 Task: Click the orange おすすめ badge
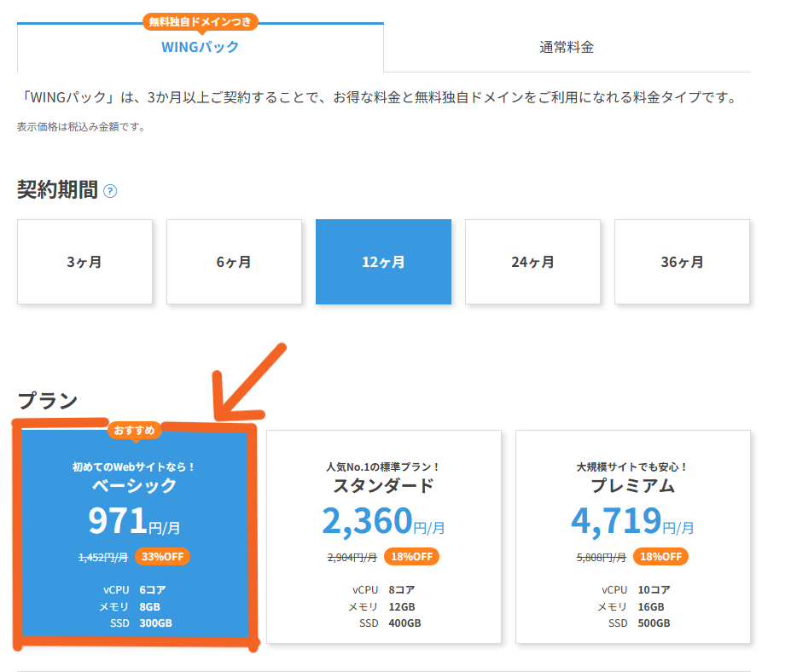pos(134,431)
